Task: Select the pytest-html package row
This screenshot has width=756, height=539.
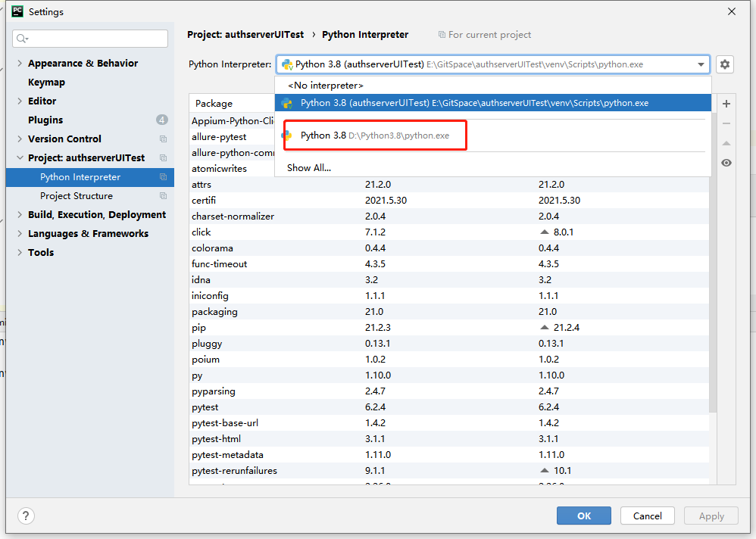Action: click(x=449, y=438)
